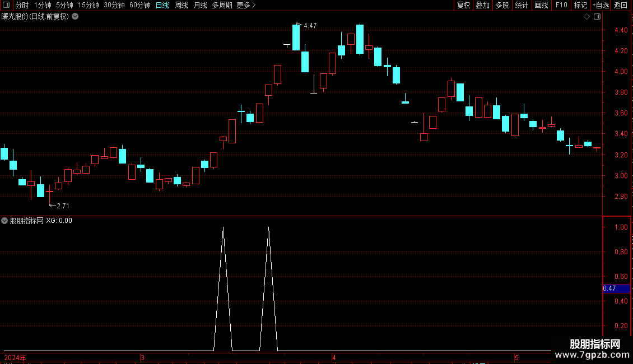This screenshot has width=633, height=364.
Task: Add stock via +自选 button
Action: click(x=601, y=5)
